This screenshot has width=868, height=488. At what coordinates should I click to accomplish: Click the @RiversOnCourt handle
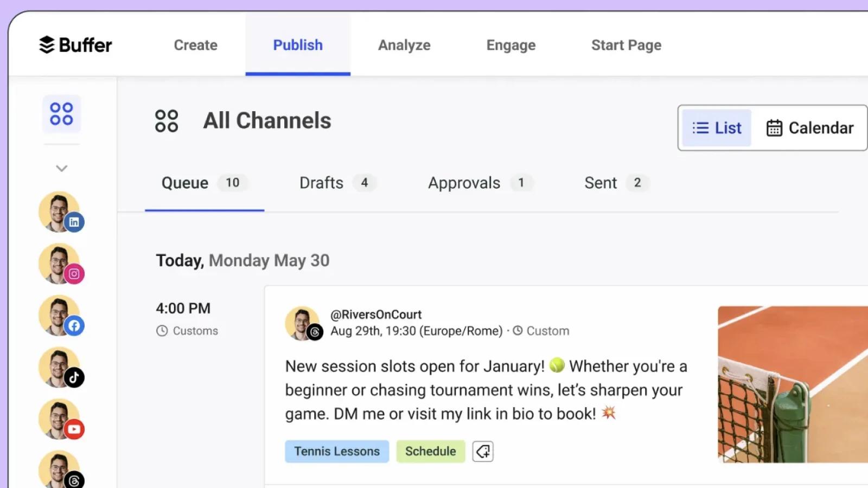point(376,314)
